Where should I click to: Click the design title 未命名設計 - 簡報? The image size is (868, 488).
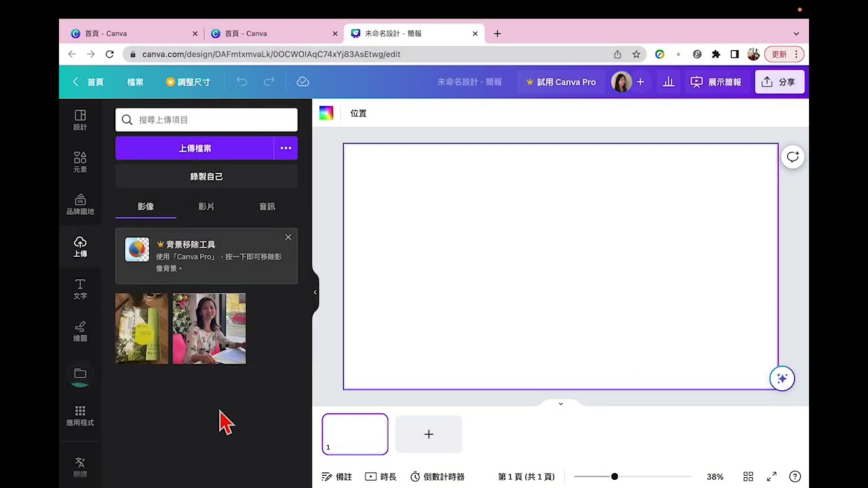click(469, 82)
